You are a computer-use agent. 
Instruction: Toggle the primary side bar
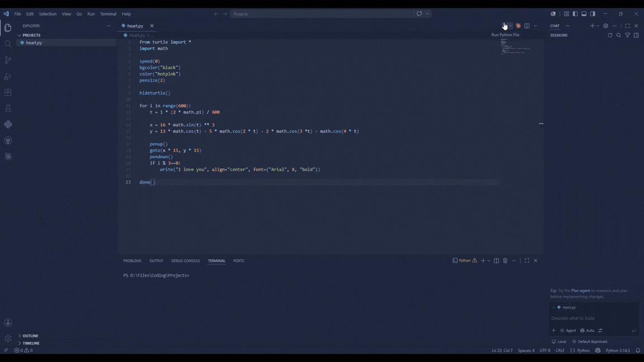point(575,13)
